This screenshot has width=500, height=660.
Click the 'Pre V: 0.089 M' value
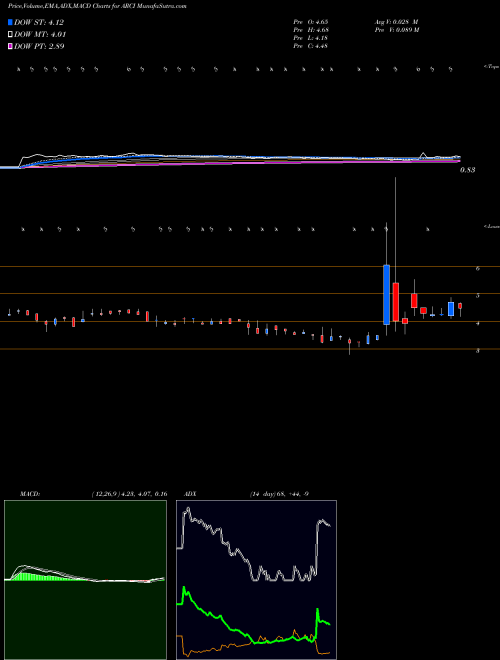(396, 30)
